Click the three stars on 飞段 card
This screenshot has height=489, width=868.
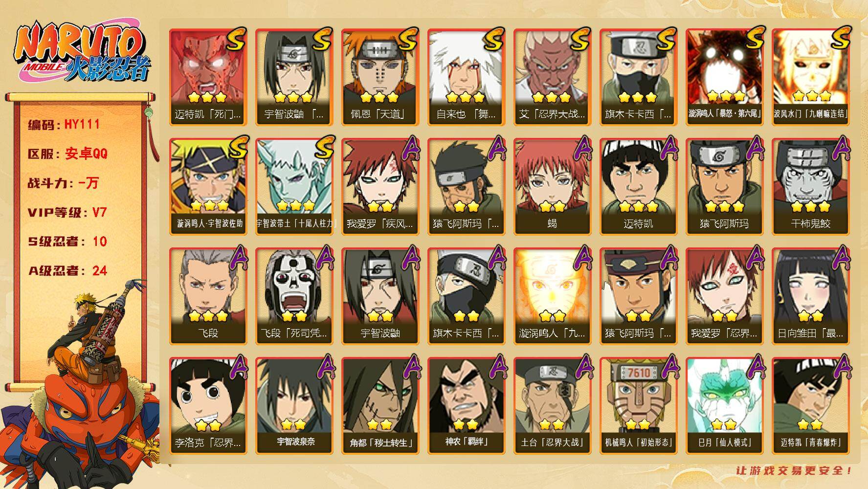208,316
